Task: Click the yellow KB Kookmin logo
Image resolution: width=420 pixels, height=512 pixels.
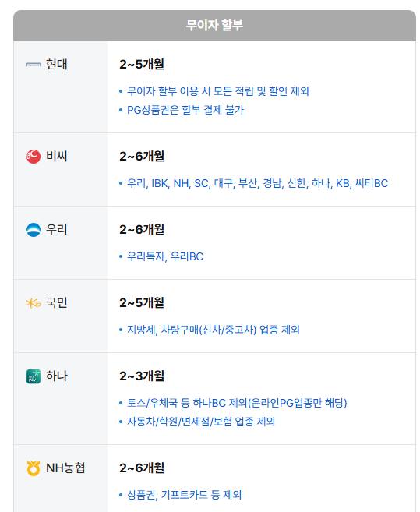Action: 34,303
